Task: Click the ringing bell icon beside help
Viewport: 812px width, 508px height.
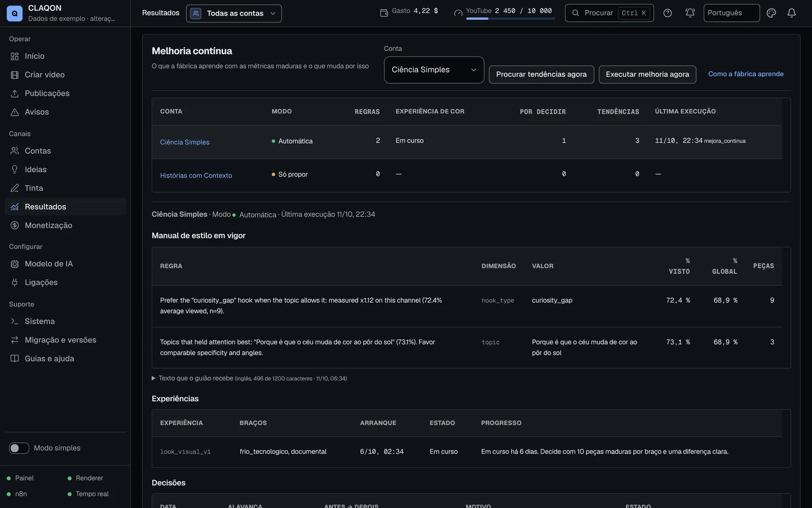Action: point(690,13)
